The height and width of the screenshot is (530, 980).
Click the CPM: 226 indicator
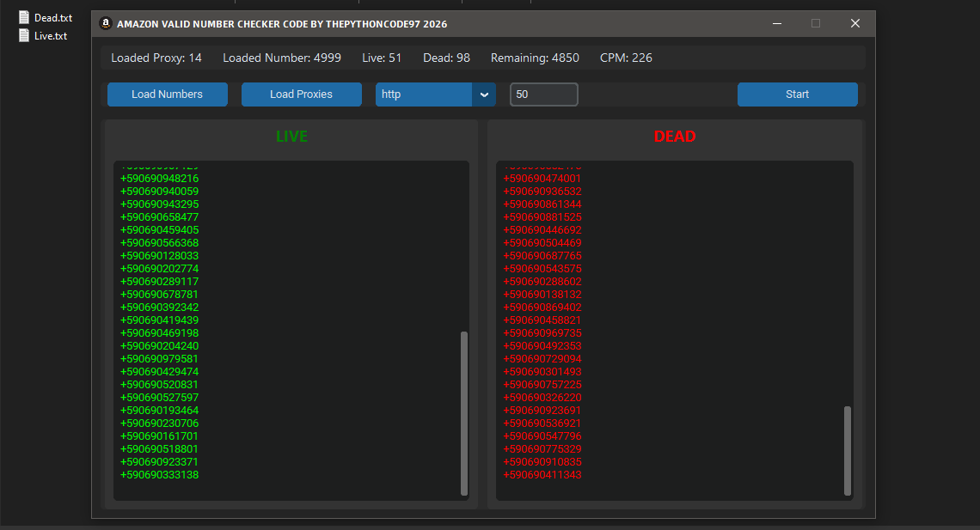(626, 58)
